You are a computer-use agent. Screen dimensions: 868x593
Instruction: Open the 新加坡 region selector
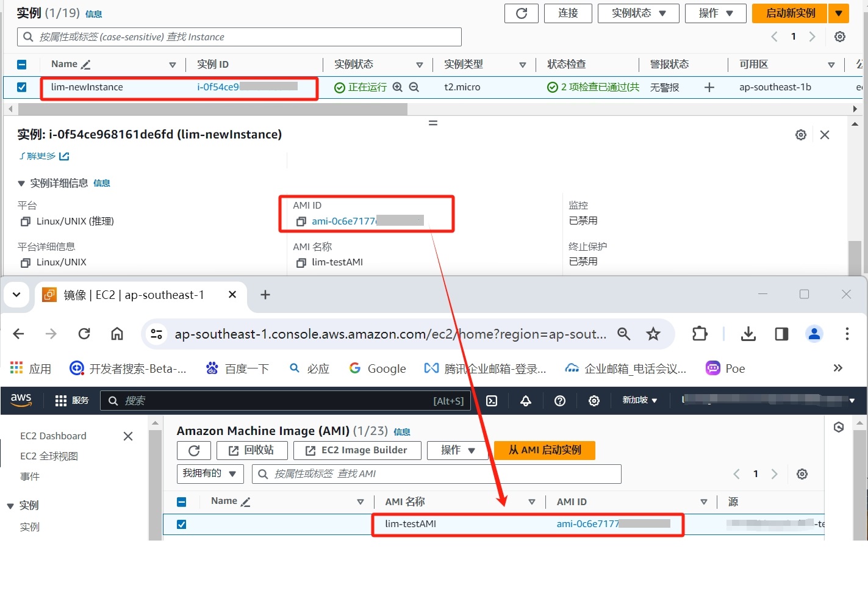click(639, 401)
